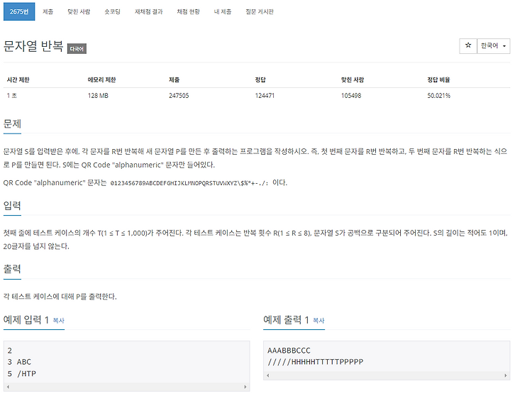Image resolution: width=532 pixels, height=396 pixels.
Task: Click right scroll arrow of sample input box
Action: [x=245, y=387]
